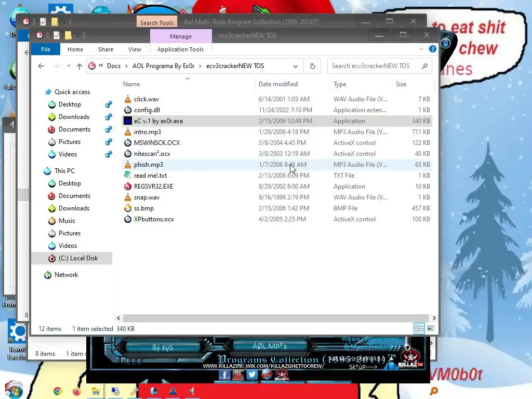Select the config.dll file icon
Screen dimensions: 532x399
click(x=128, y=110)
